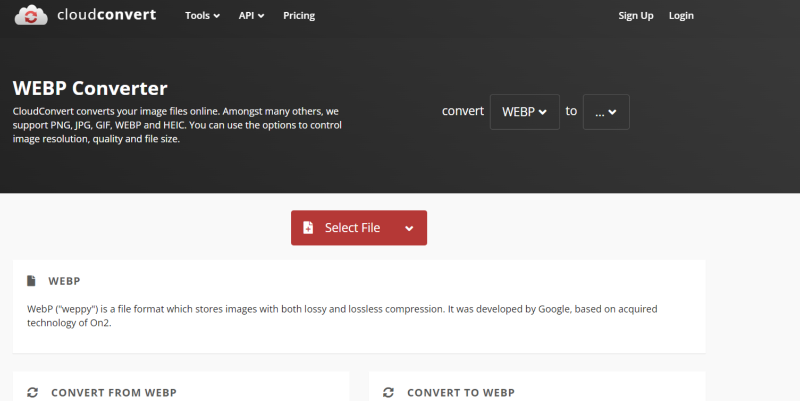Click the refresh icon beside Convert To WEBP
Image resolution: width=800 pixels, height=403 pixels.
(388, 392)
